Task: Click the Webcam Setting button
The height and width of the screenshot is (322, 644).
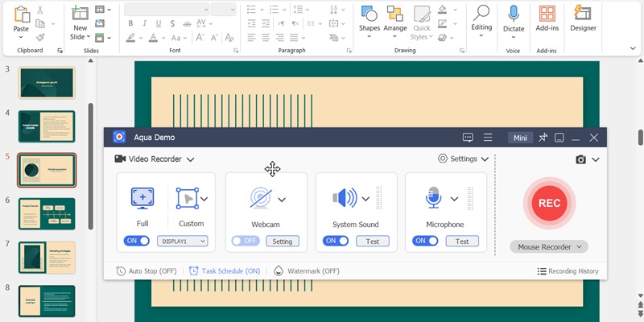Action: click(283, 242)
